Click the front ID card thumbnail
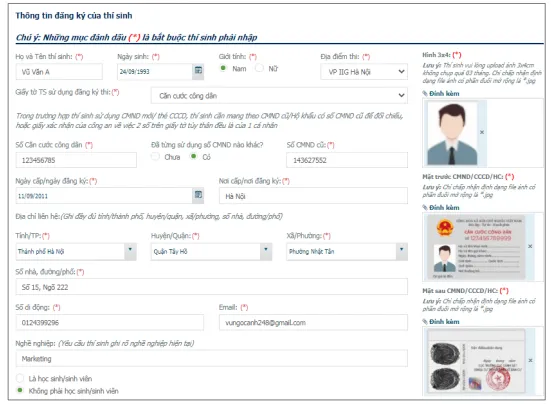 coord(476,247)
